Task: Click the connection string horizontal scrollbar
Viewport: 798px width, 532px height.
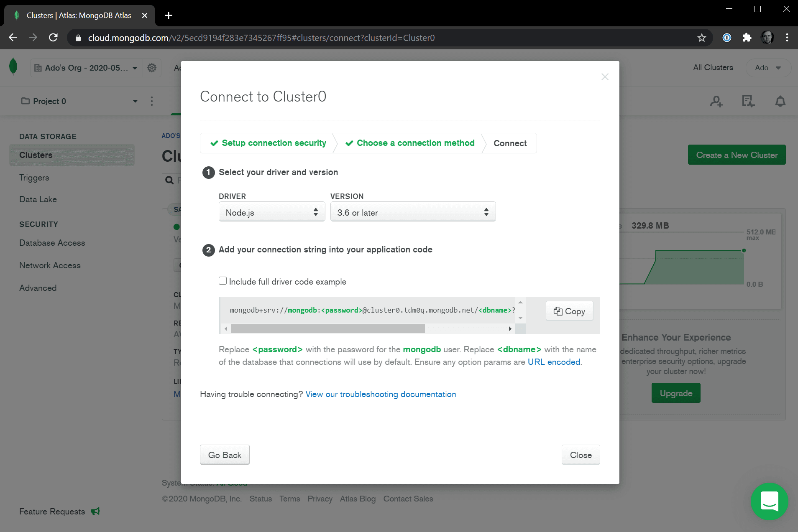Action: coord(328,329)
